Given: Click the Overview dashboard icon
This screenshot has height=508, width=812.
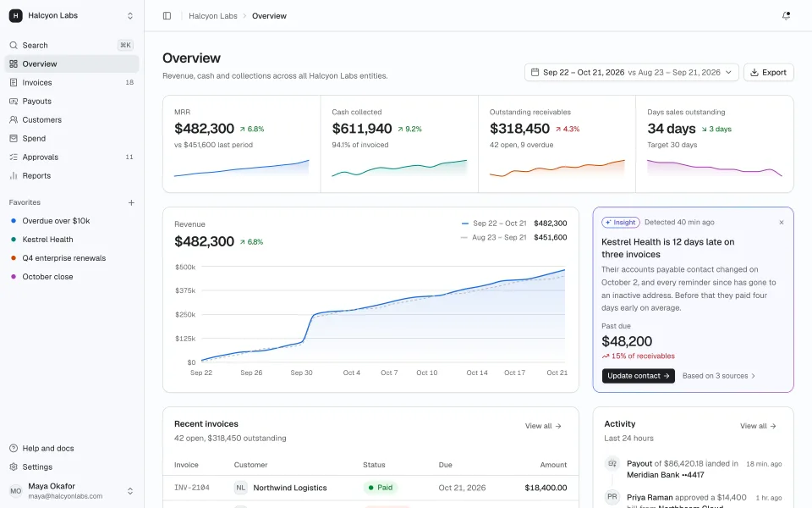Looking at the screenshot, I should (14, 63).
